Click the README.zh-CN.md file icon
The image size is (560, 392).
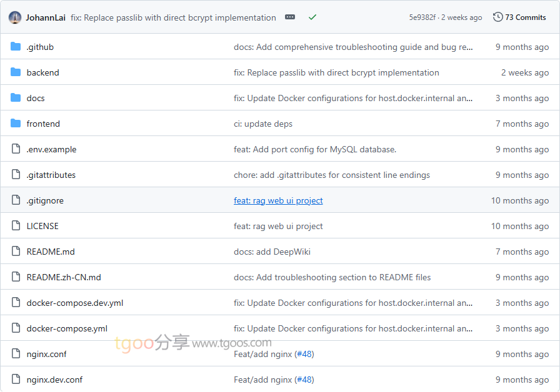(16, 277)
